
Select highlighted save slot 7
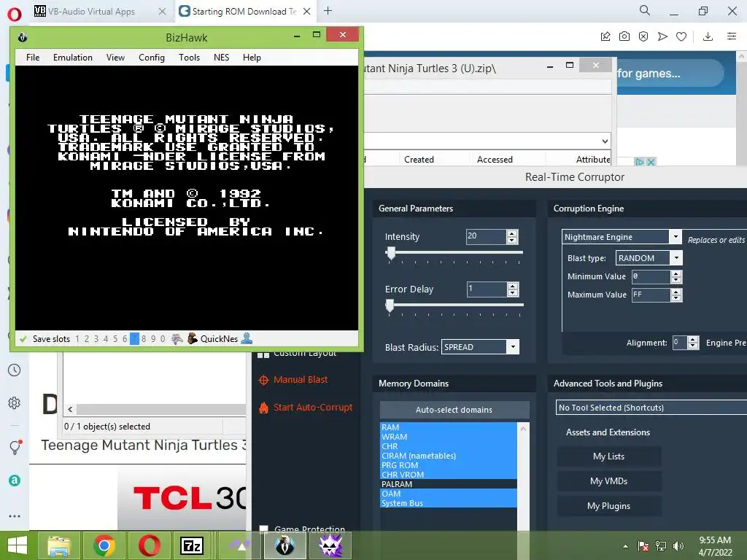pyautogui.click(x=134, y=339)
